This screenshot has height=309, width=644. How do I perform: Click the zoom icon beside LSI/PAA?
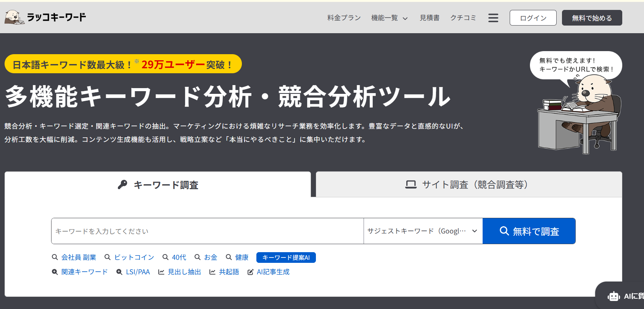click(x=119, y=272)
